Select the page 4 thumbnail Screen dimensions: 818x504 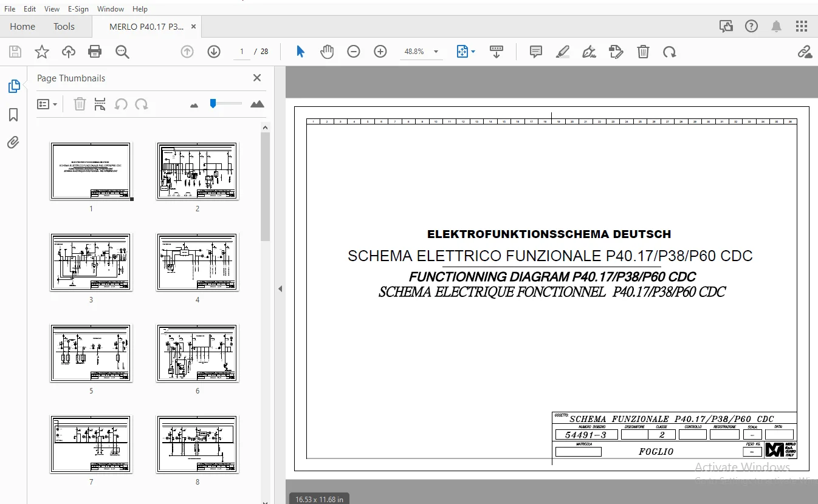(198, 262)
